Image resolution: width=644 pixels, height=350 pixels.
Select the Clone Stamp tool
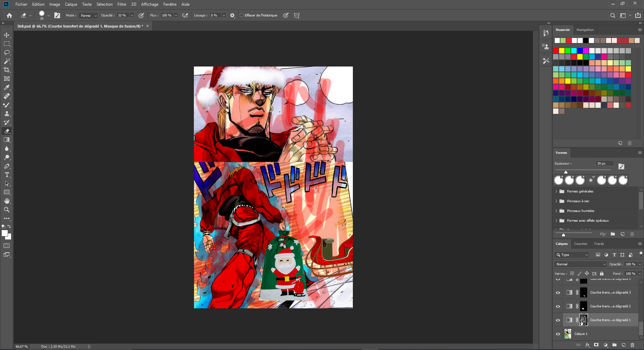pyautogui.click(x=7, y=114)
